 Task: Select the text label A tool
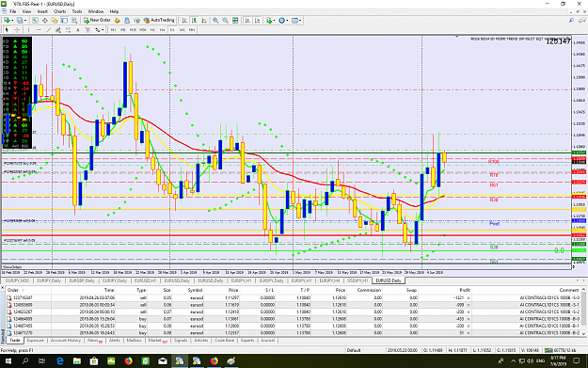(x=78, y=29)
